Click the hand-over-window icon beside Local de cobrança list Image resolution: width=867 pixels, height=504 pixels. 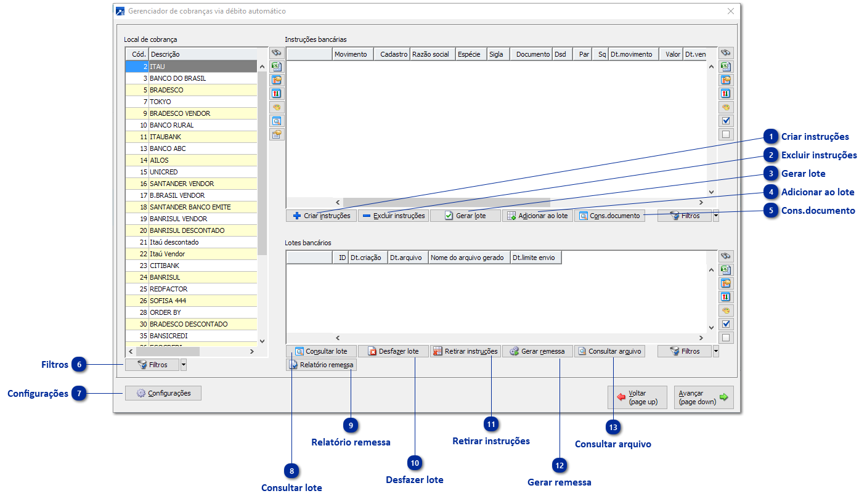click(277, 134)
